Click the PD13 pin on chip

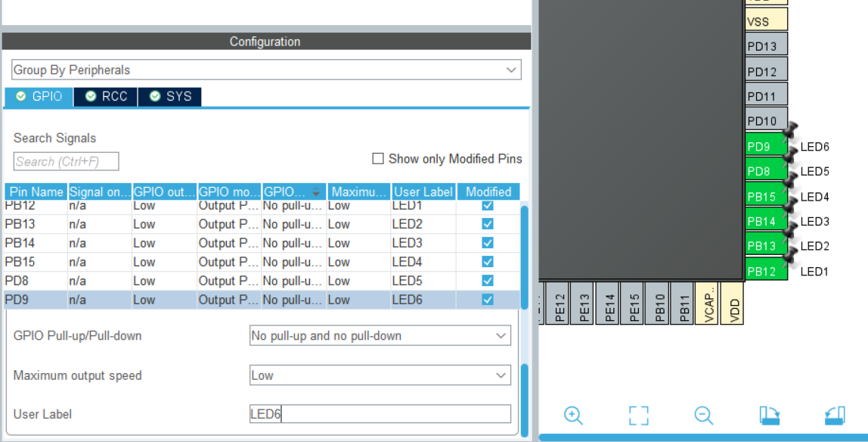766,45
